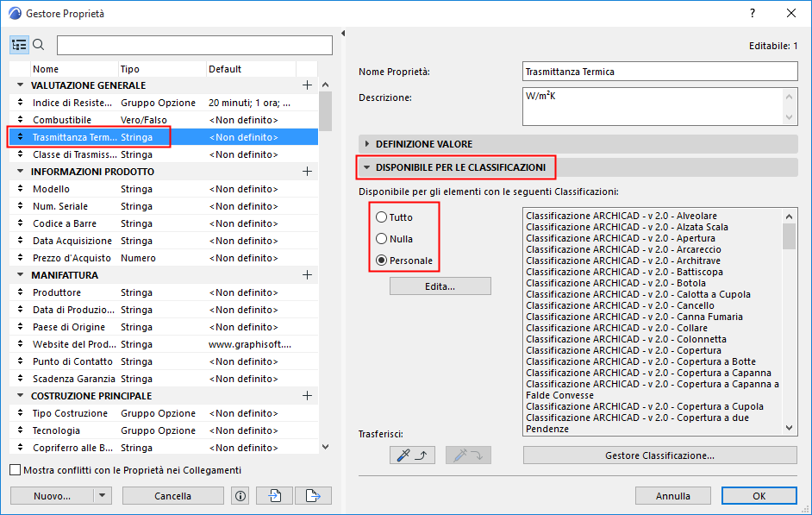Click the Cancella button
The height and width of the screenshot is (515, 812).
pyautogui.click(x=173, y=496)
